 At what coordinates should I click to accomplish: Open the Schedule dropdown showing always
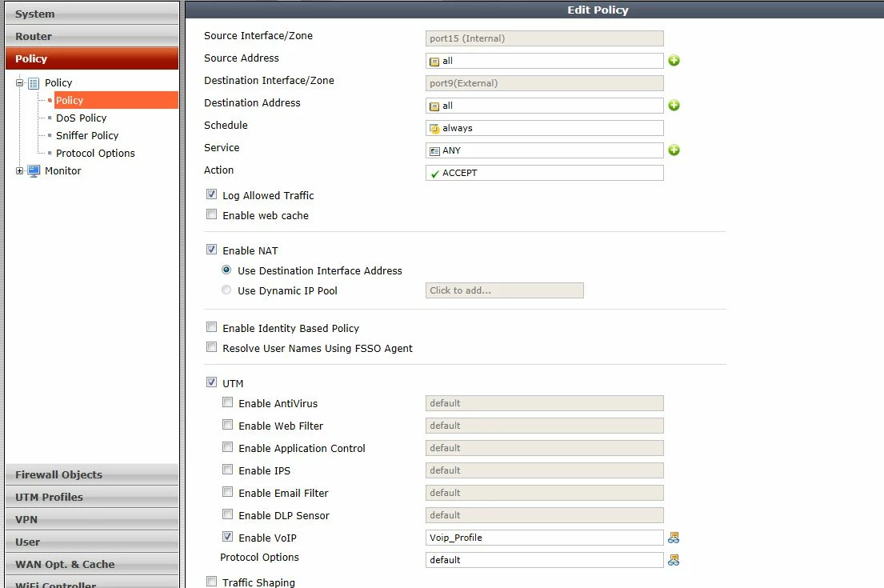(x=545, y=128)
